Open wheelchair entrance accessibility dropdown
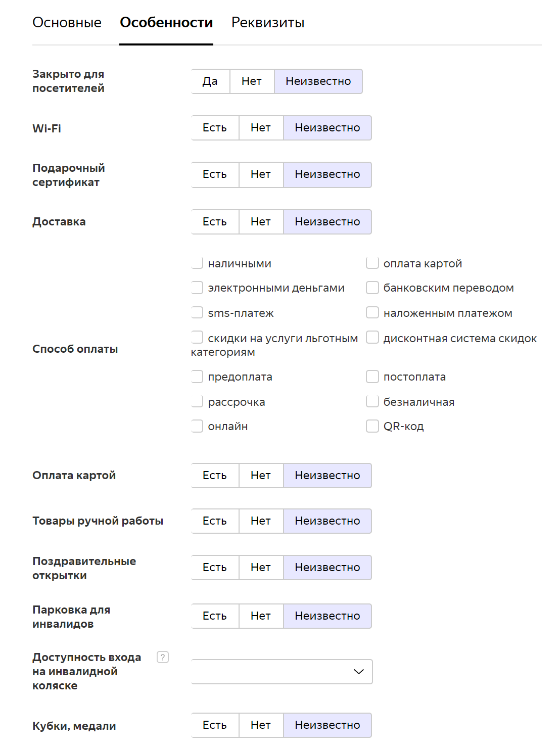The height and width of the screenshot is (748, 560). pos(282,672)
